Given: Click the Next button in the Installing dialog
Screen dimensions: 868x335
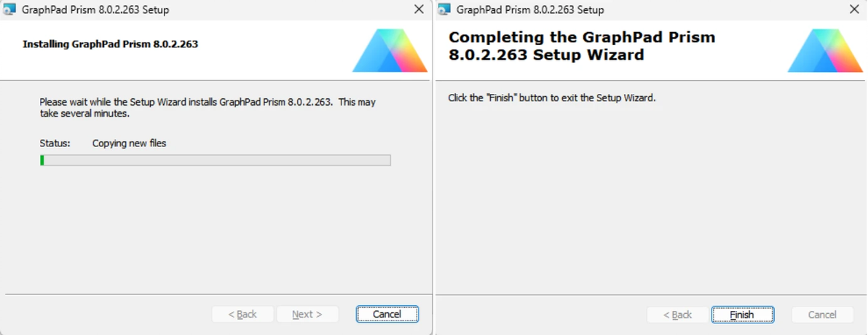Looking at the screenshot, I should [x=307, y=314].
